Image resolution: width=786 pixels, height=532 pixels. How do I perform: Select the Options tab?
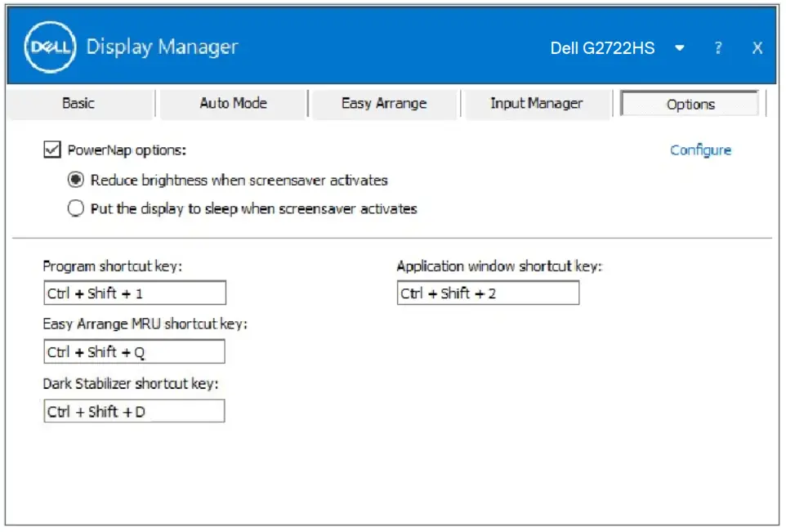pos(689,103)
